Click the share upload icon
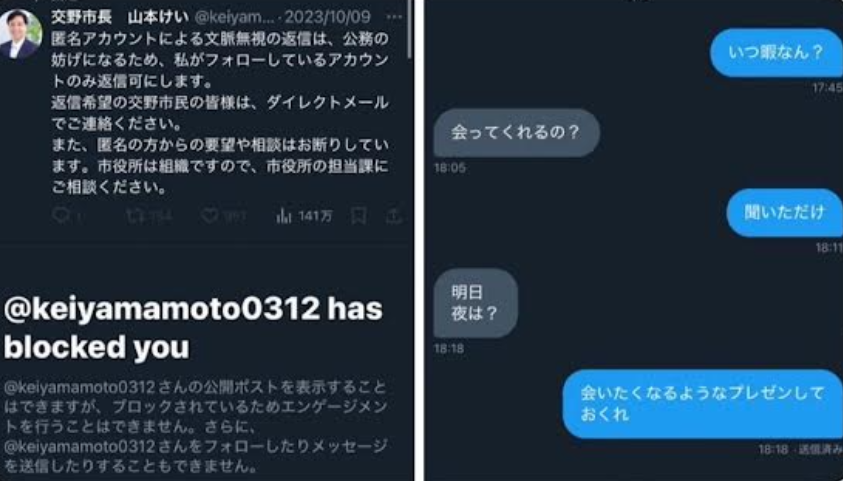The height and width of the screenshot is (481, 843). click(394, 216)
